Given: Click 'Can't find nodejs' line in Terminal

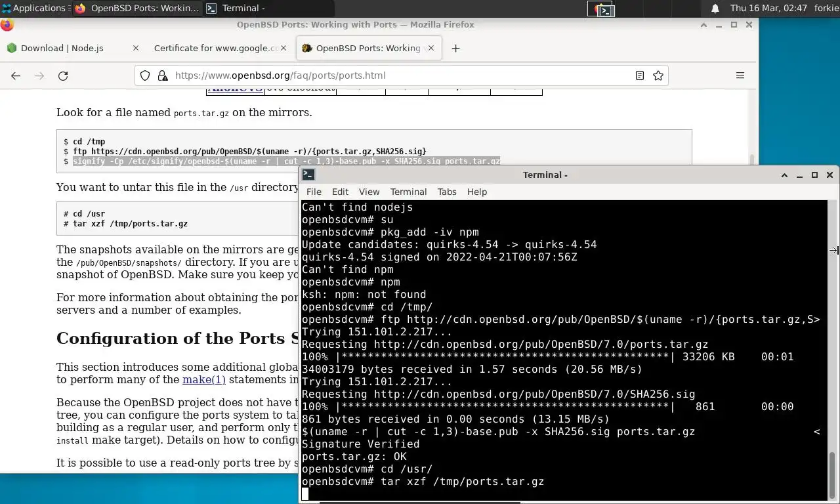Looking at the screenshot, I should (x=357, y=207).
